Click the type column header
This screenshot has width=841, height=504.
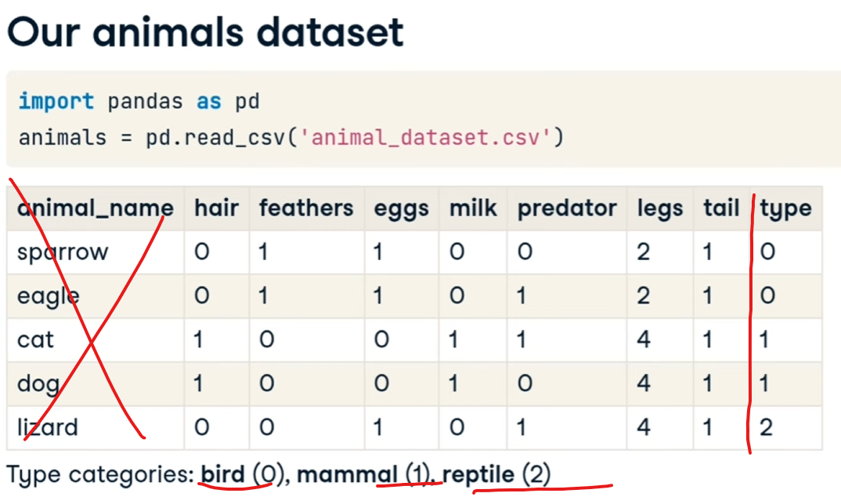pyautogui.click(x=785, y=208)
